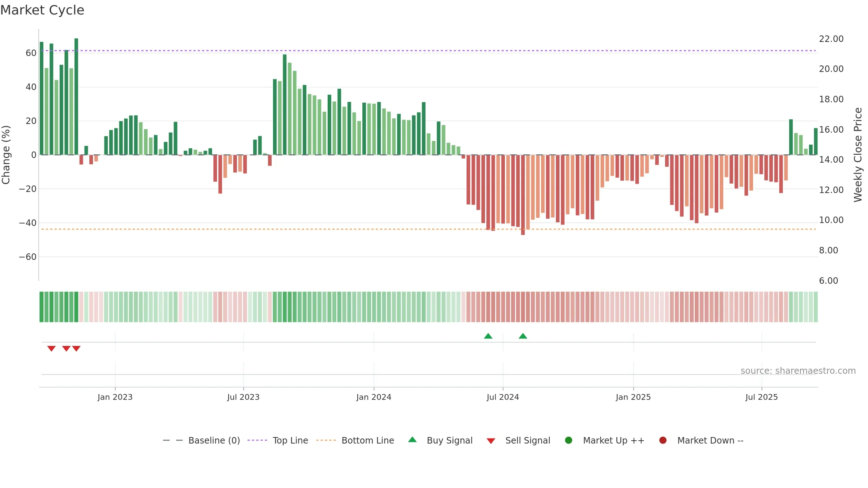
Task: Click the Change (%) axis title
Action: [x=6, y=155]
